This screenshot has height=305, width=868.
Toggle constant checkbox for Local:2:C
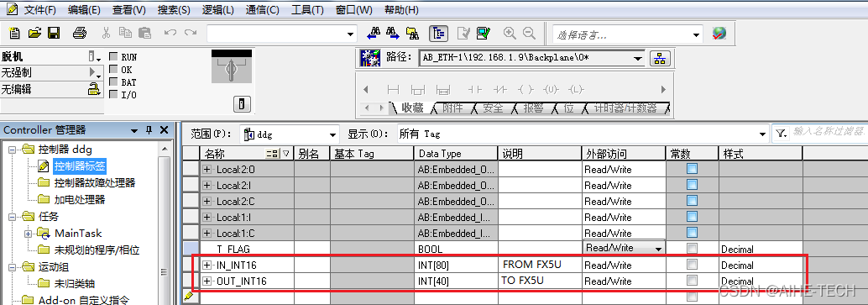coord(692,201)
